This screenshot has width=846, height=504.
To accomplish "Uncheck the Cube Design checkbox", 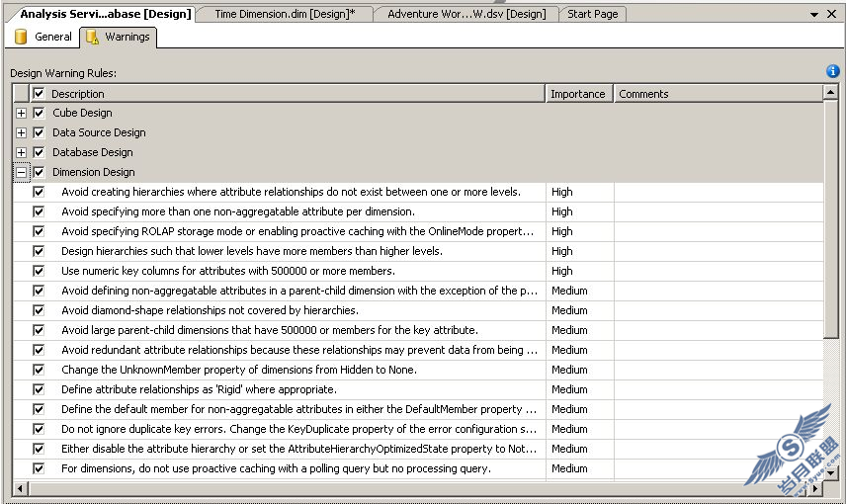I will (x=39, y=113).
